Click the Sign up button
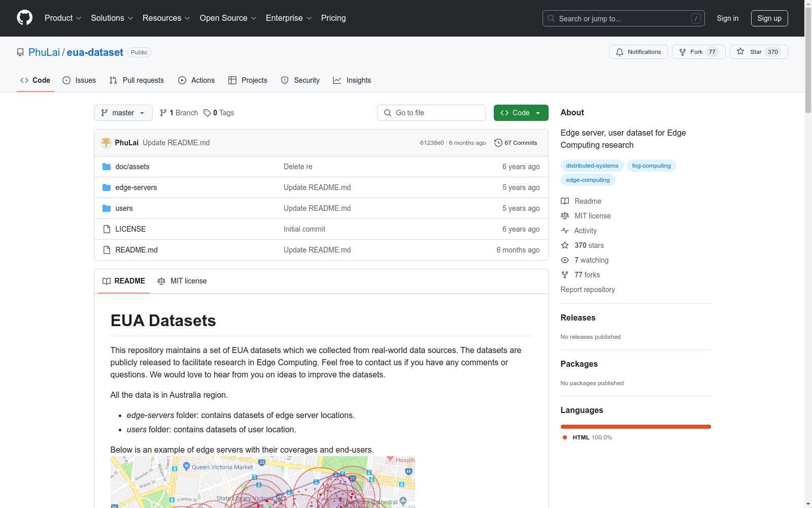Viewport: 812px width, 508px height. pos(769,18)
